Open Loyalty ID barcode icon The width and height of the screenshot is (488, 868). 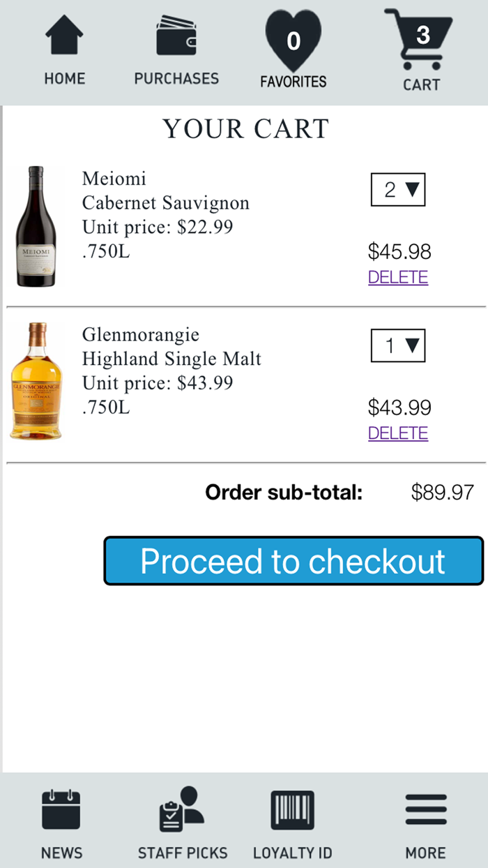click(293, 811)
